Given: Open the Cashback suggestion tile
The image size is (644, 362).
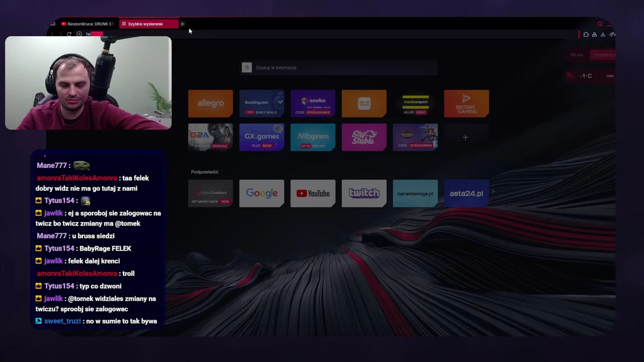Looking at the screenshot, I should (210, 194).
